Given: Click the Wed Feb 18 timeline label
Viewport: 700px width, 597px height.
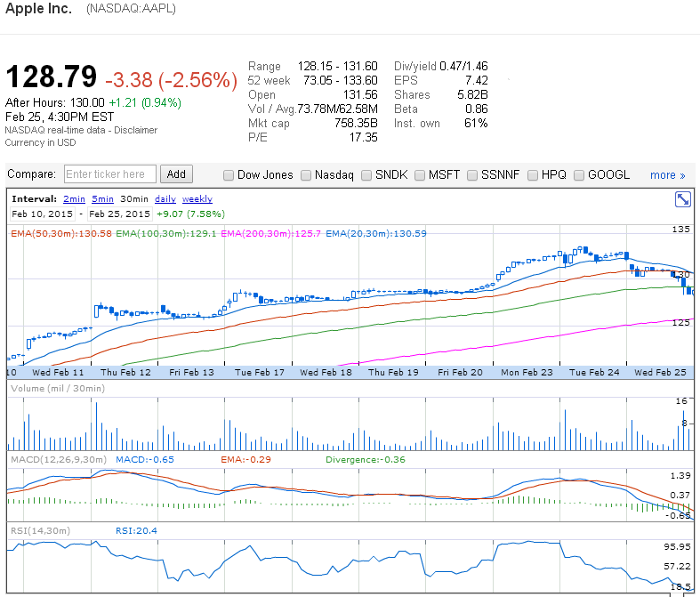Looking at the screenshot, I should [326, 373].
